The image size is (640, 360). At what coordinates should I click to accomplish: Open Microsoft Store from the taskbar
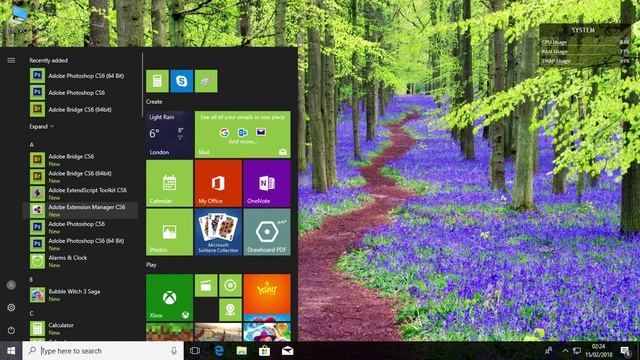pos(264,351)
